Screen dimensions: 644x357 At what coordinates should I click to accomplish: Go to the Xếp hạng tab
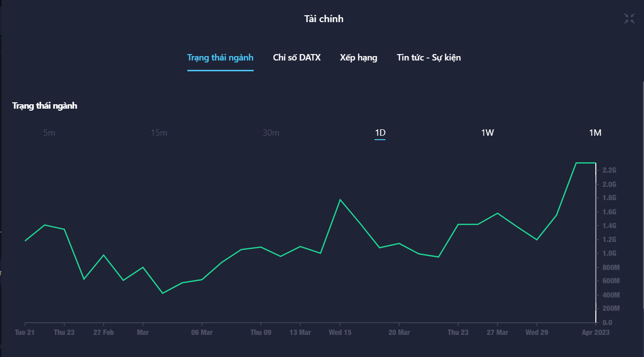pos(358,58)
